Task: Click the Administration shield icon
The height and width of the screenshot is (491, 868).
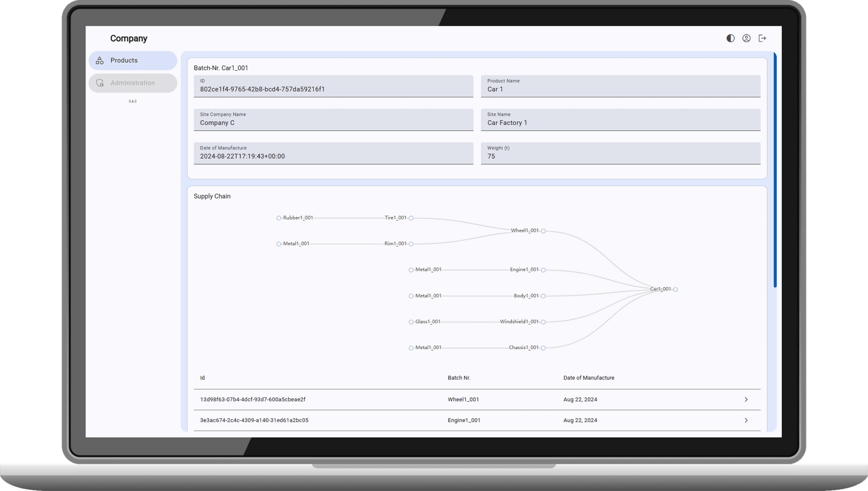Action: click(x=99, y=83)
